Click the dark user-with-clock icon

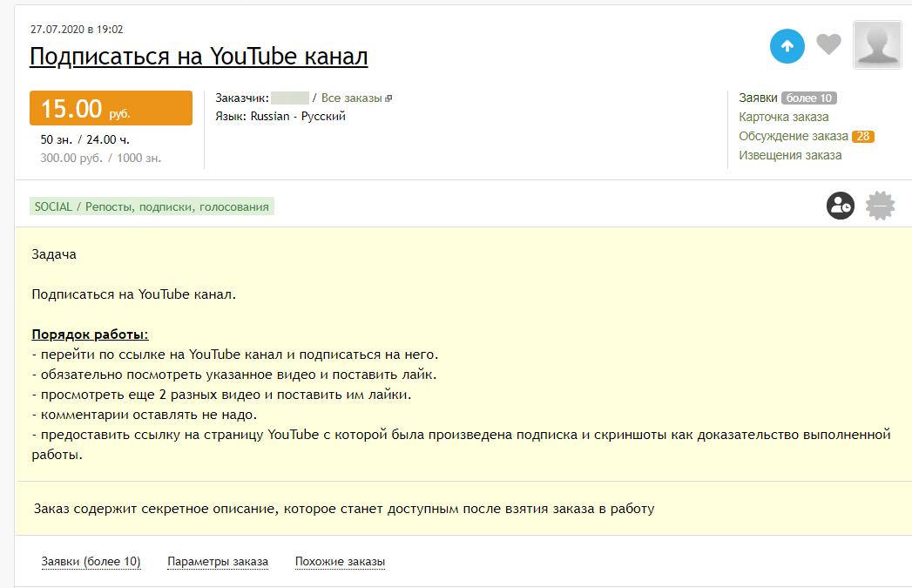[841, 206]
